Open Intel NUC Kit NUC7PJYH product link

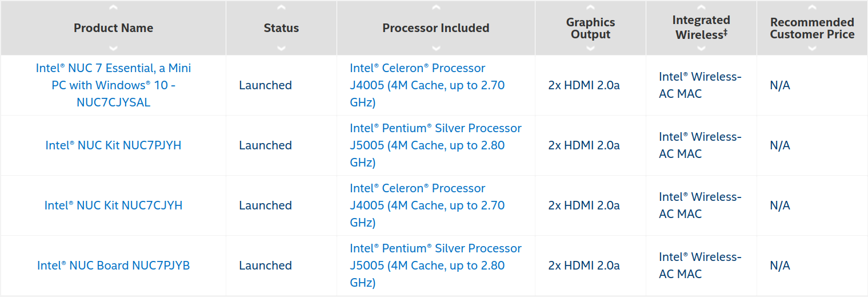[113, 145]
